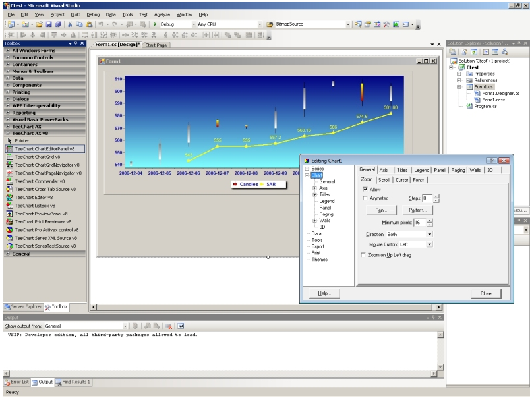This screenshot has width=532, height=400.
Task: Start debugging with green play icon
Action: pyautogui.click(x=155, y=24)
